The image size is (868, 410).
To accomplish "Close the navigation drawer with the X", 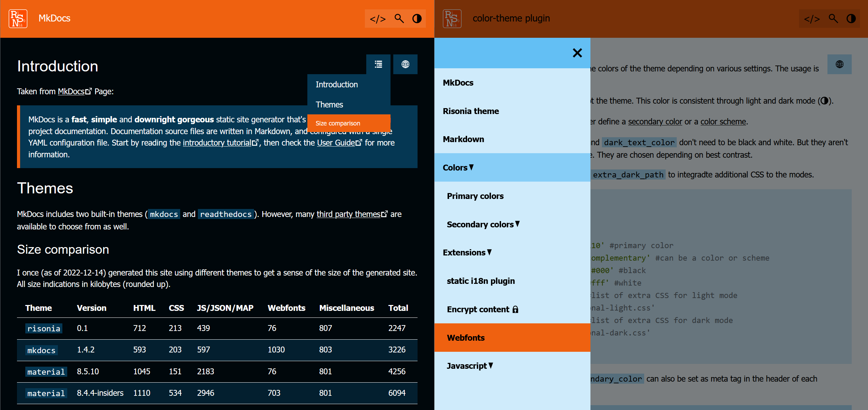I will 577,53.
